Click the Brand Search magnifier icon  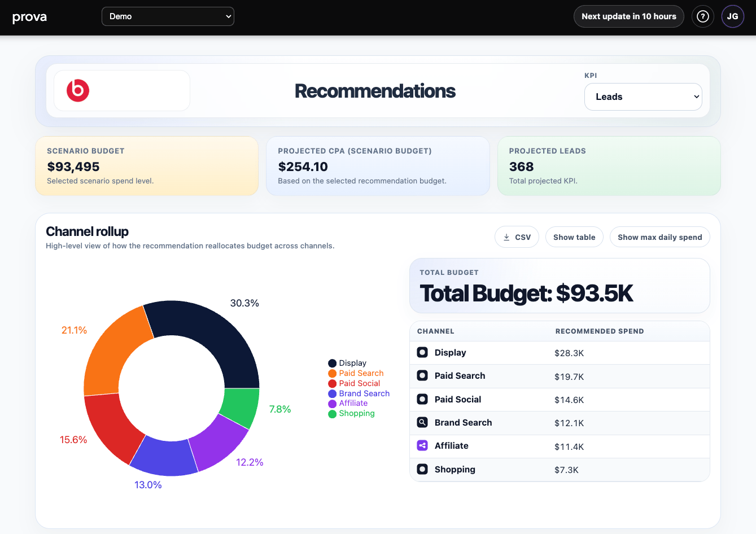coord(422,422)
